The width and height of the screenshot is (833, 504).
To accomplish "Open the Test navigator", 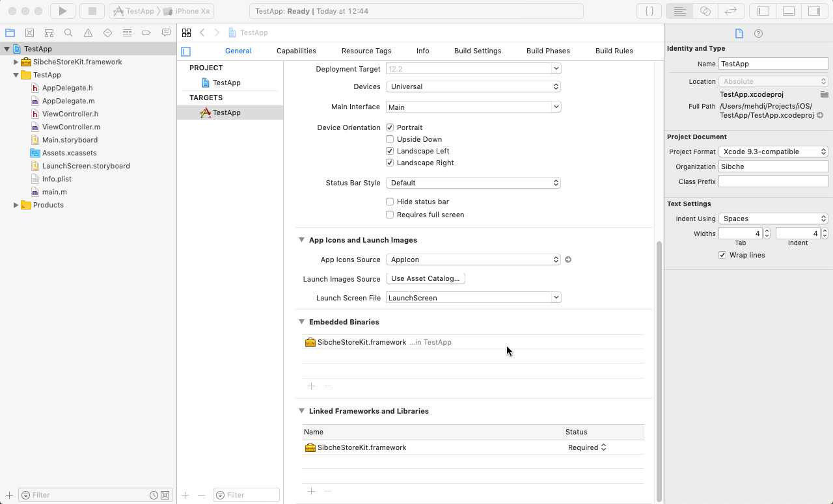I will coord(107,33).
